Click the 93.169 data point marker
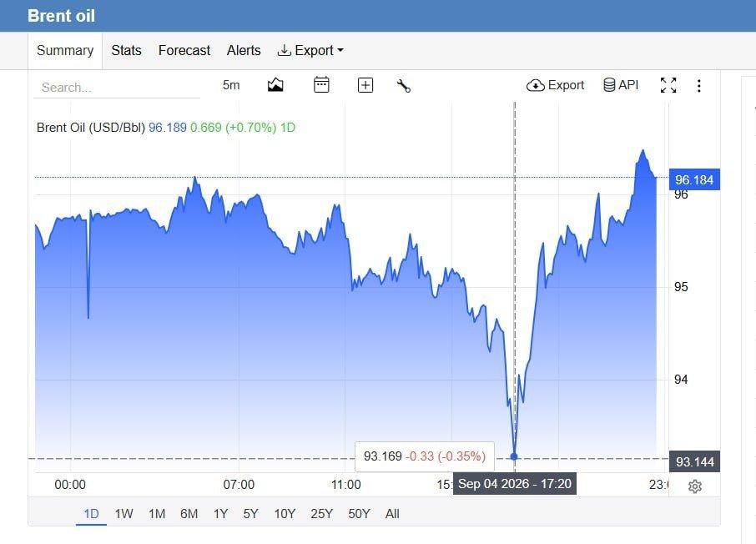Image resolution: width=756 pixels, height=544 pixels. pos(514,456)
